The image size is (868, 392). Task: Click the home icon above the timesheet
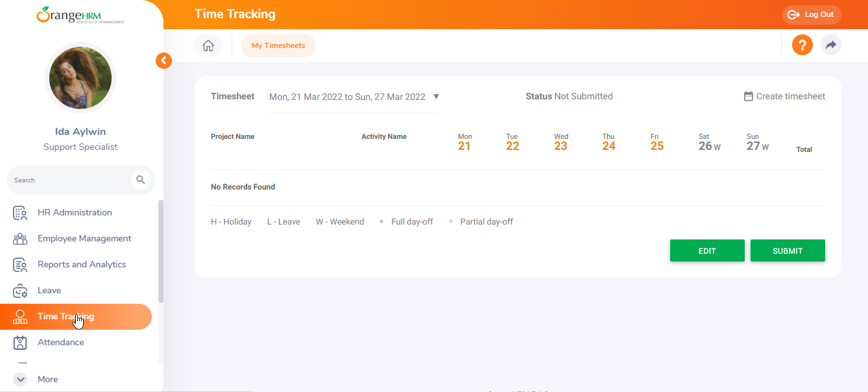(x=208, y=45)
